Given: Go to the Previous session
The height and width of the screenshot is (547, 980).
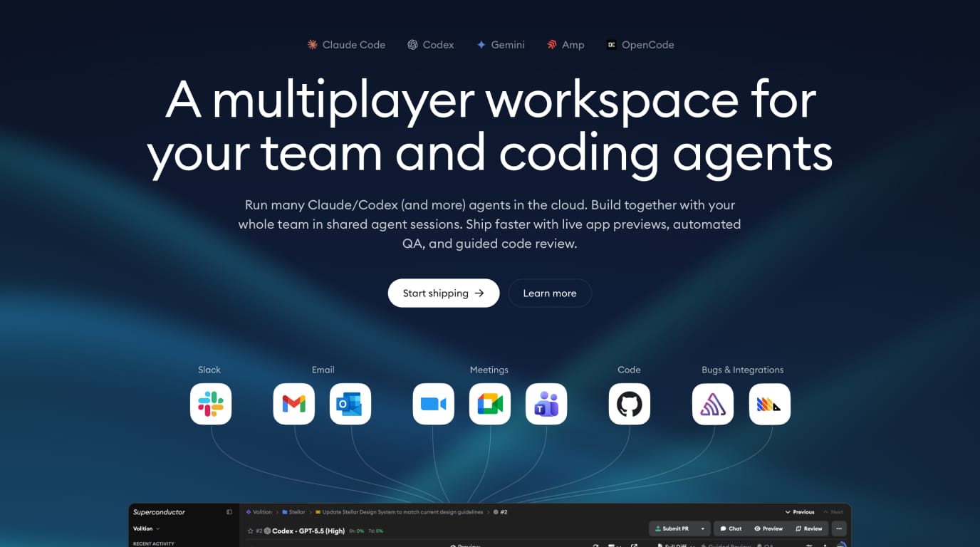Looking at the screenshot, I should click(x=800, y=512).
